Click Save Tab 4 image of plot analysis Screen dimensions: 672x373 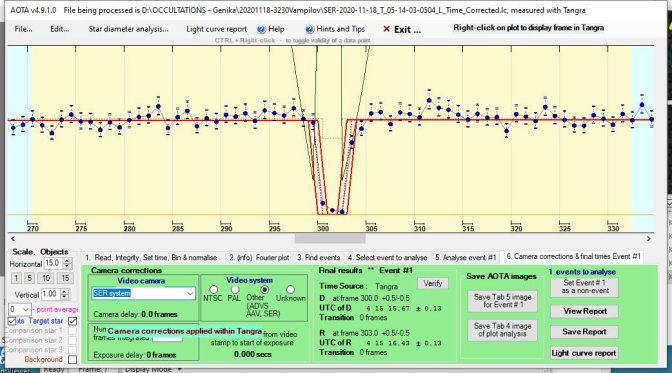click(x=502, y=330)
